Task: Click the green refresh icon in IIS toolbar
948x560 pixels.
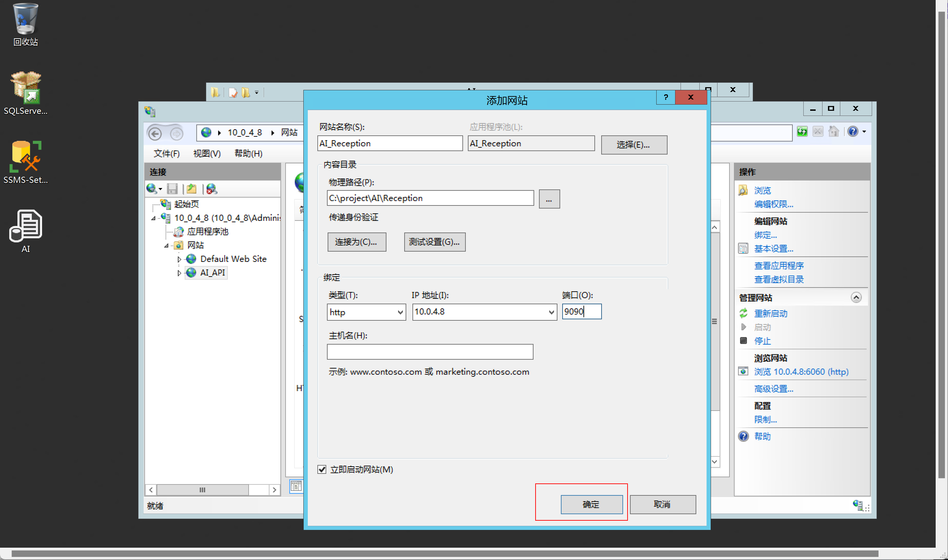Action: coord(802,131)
